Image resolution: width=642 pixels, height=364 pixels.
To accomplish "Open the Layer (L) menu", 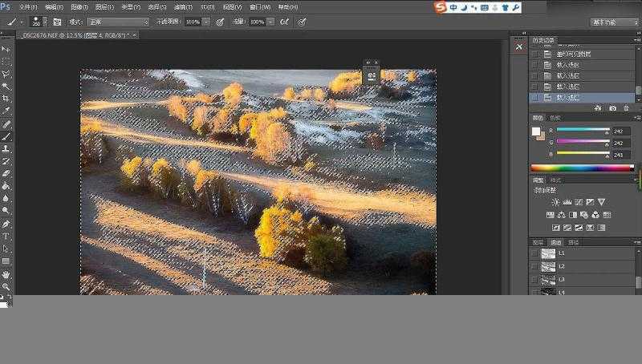I will click(x=104, y=7).
